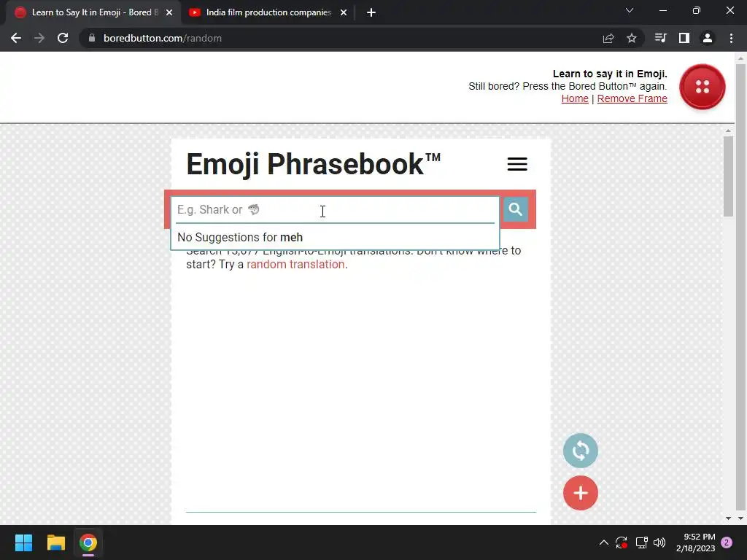Click the Remove Frame link
The height and width of the screenshot is (560, 747).
(x=632, y=98)
